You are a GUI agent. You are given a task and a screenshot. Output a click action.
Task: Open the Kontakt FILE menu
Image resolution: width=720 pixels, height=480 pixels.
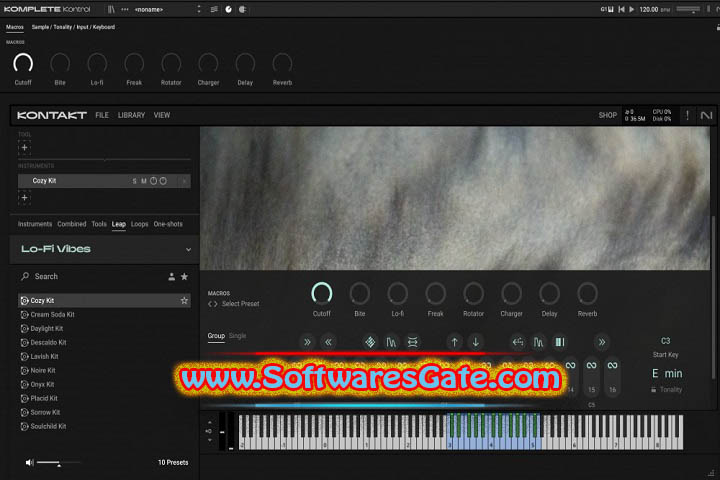[102, 115]
